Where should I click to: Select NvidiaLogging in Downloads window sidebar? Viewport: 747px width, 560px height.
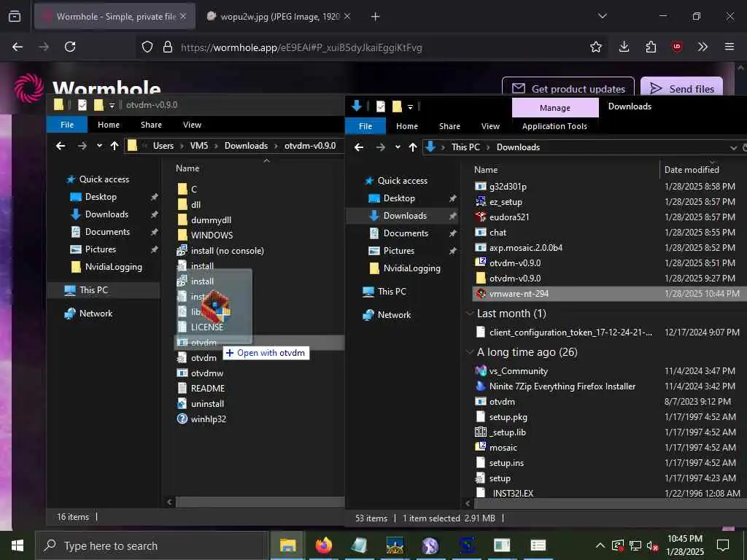coord(411,268)
